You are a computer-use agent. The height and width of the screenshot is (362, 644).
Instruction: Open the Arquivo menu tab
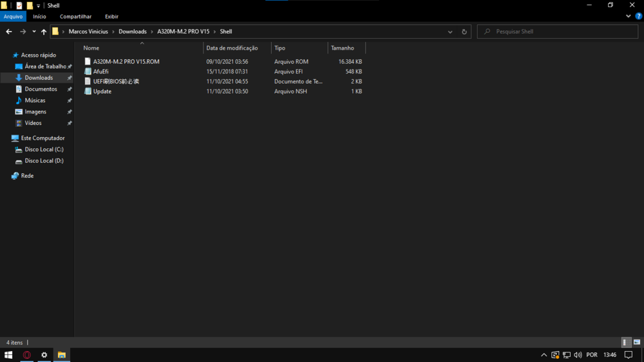tap(13, 16)
